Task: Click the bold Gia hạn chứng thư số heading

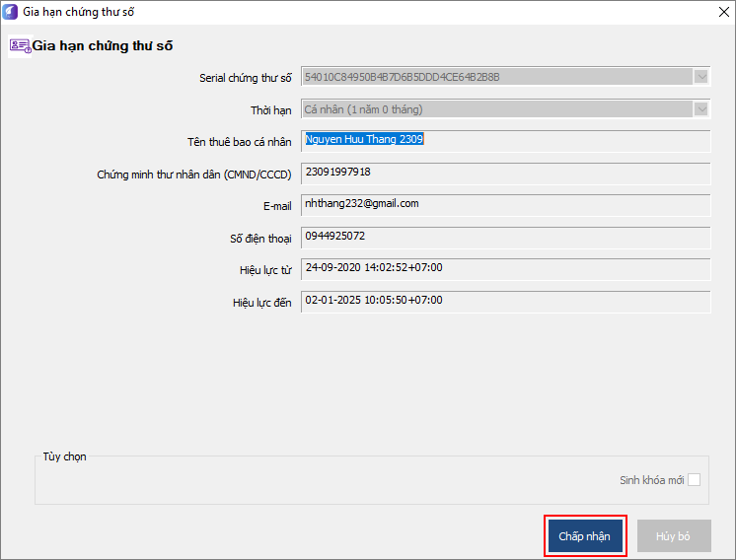Action: (104, 46)
